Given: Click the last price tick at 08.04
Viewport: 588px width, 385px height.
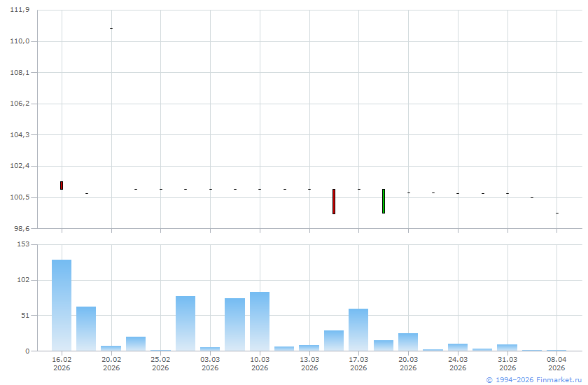Looking at the screenshot, I should click(557, 213).
